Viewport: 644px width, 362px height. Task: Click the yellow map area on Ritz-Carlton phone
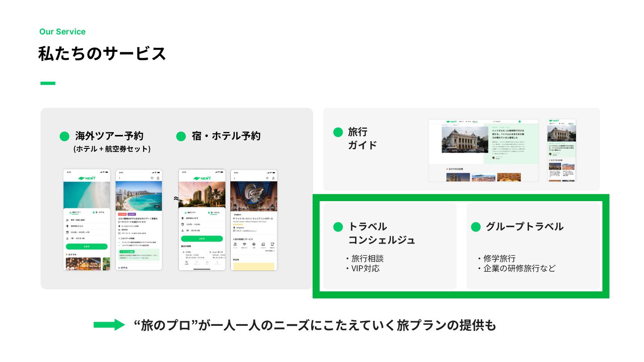(254, 266)
